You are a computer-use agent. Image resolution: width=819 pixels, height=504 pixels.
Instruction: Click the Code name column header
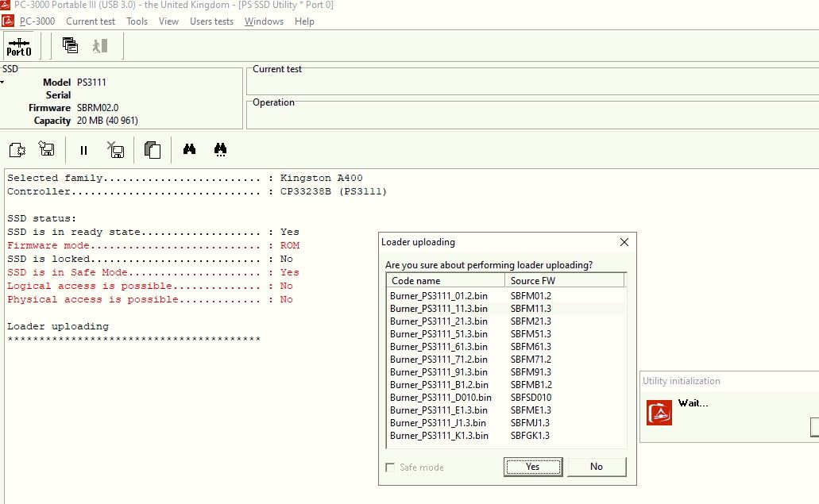(446, 281)
